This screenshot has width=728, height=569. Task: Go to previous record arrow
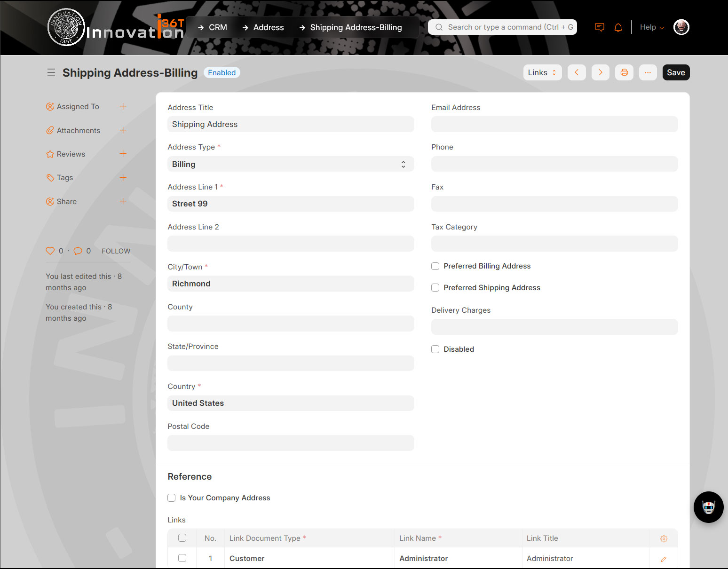577,72
